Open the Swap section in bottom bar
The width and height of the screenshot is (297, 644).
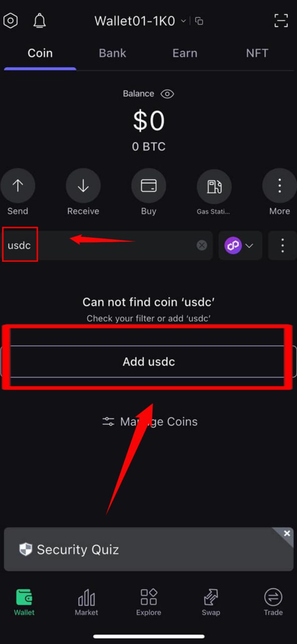pyautogui.click(x=211, y=602)
